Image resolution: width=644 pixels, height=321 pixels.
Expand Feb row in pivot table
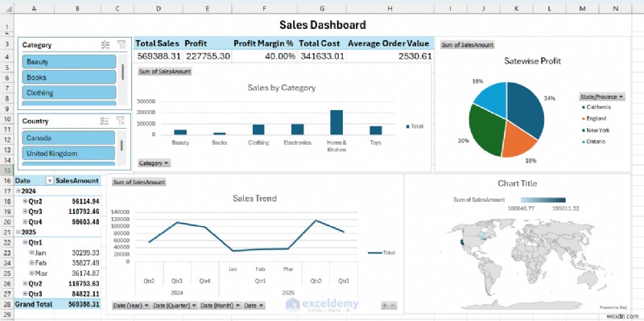(x=31, y=263)
